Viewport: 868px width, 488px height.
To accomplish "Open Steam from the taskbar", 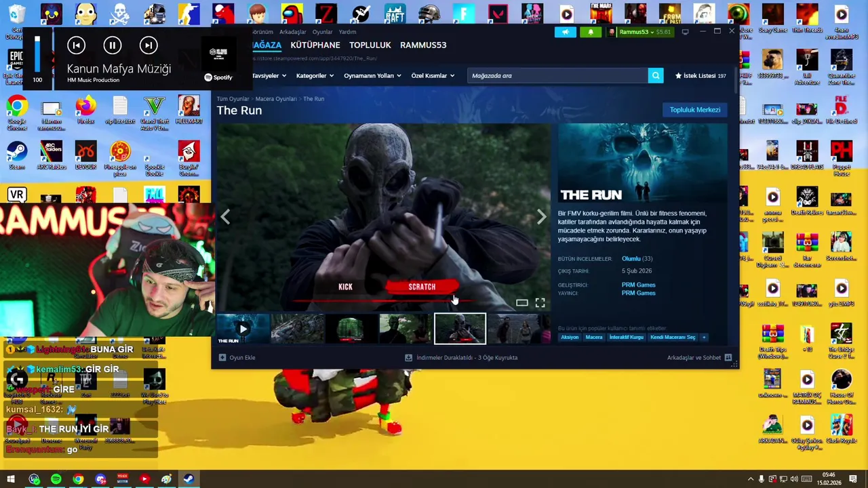I will [189, 479].
